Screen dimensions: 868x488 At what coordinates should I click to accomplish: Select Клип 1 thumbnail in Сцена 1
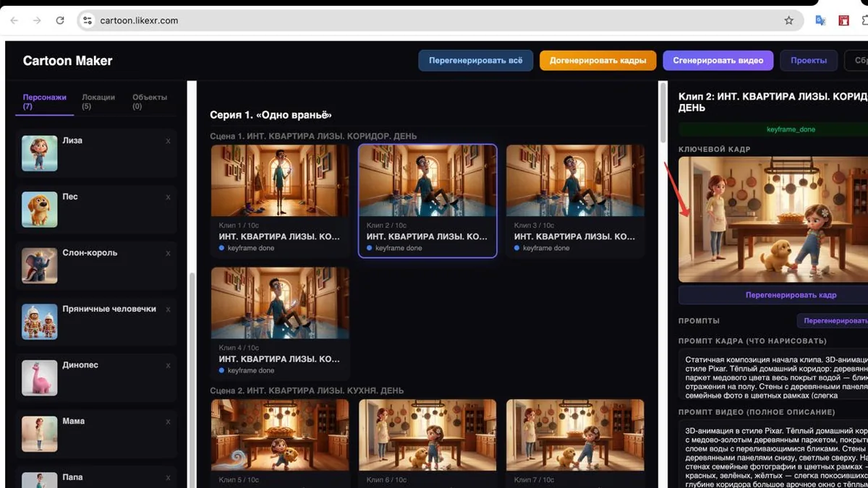[x=280, y=180]
